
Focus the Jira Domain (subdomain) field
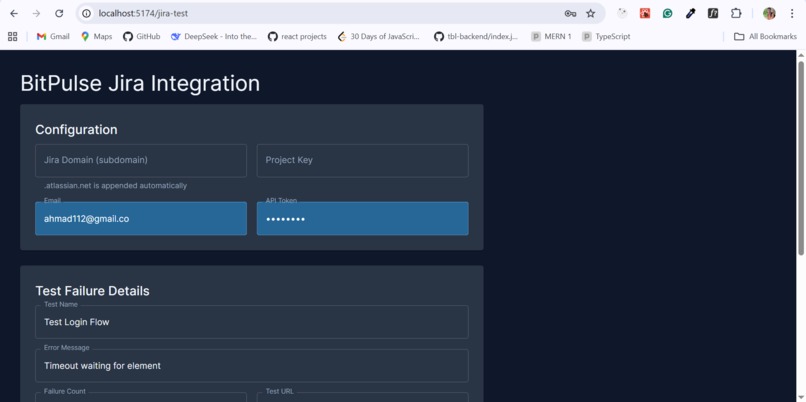coord(141,160)
